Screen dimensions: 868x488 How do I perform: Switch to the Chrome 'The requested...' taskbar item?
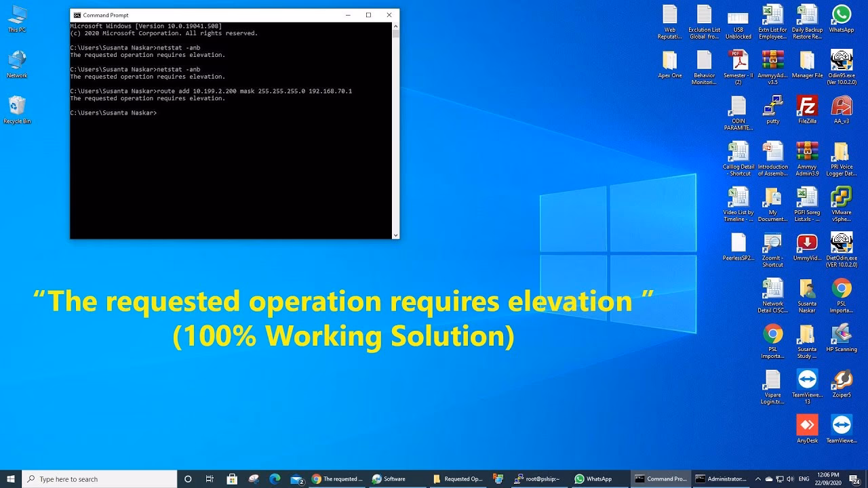pyautogui.click(x=338, y=479)
